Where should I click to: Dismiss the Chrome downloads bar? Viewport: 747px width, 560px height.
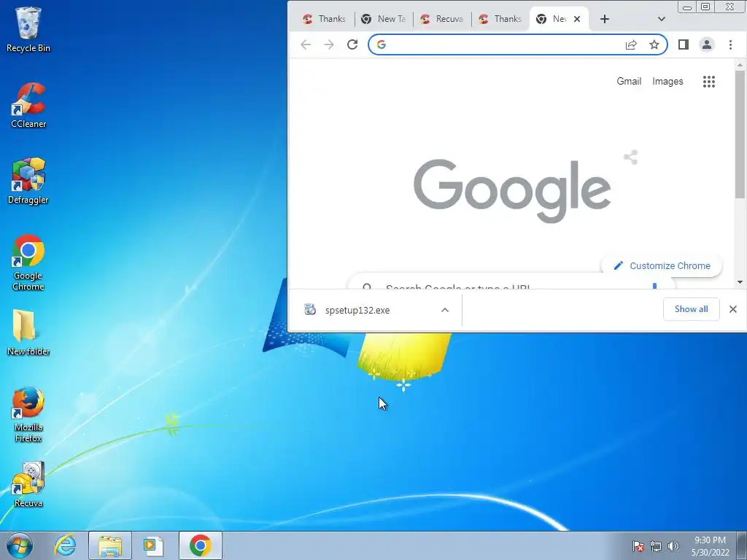[x=732, y=309]
